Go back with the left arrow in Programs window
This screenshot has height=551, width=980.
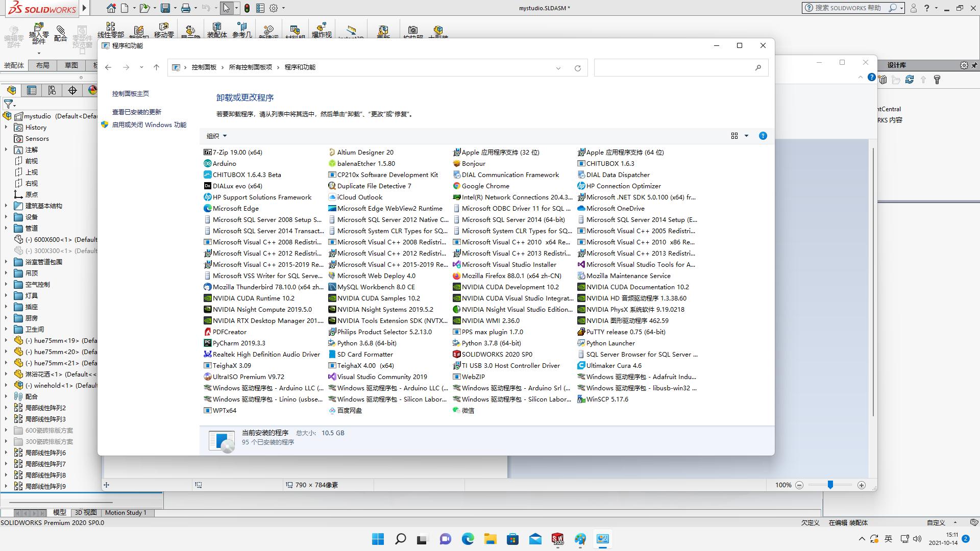tap(108, 67)
